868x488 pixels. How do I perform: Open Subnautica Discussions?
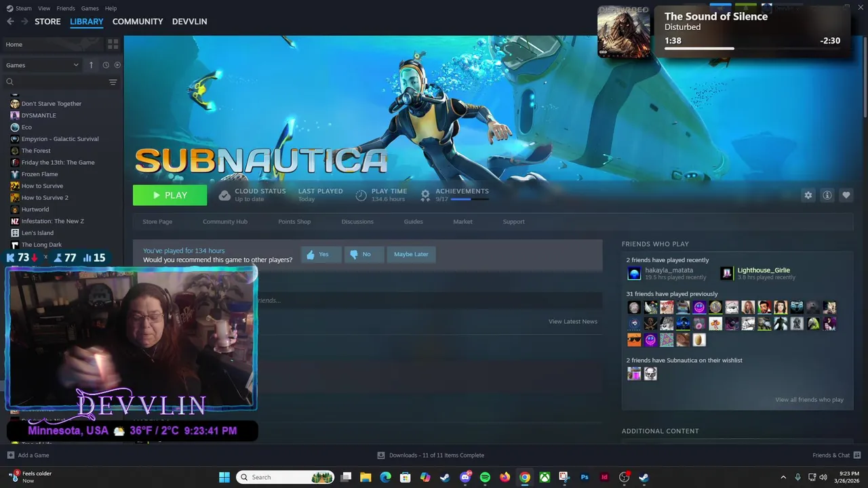coord(357,222)
